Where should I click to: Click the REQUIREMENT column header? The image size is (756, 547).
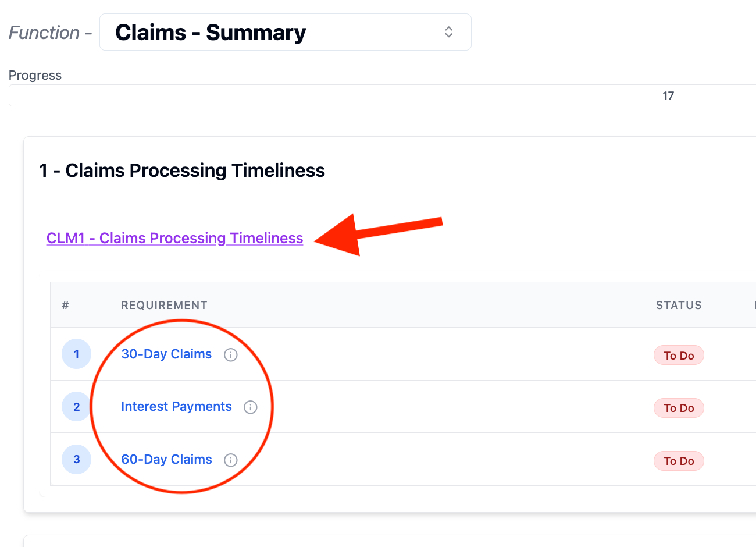(x=164, y=305)
